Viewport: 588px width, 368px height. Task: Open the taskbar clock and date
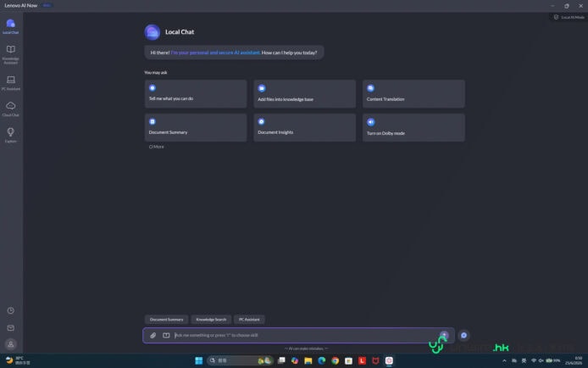click(574, 360)
